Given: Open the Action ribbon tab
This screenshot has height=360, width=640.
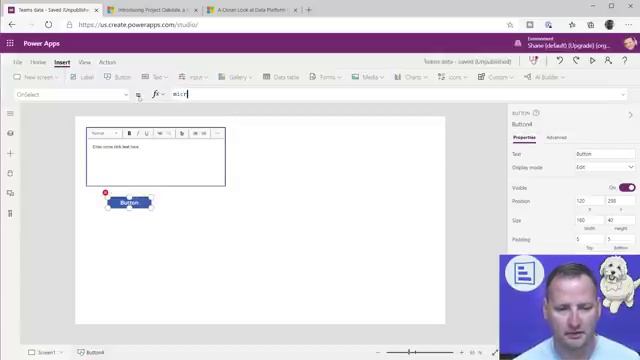Looking at the screenshot, I should (x=107, y=62).
